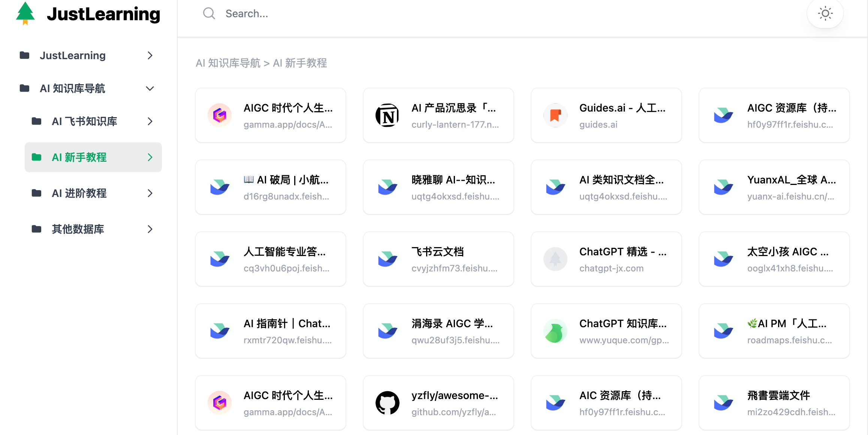Click the GitHub icon on yzfly/awesome card
Screen dimensions: 868x435
387,403
